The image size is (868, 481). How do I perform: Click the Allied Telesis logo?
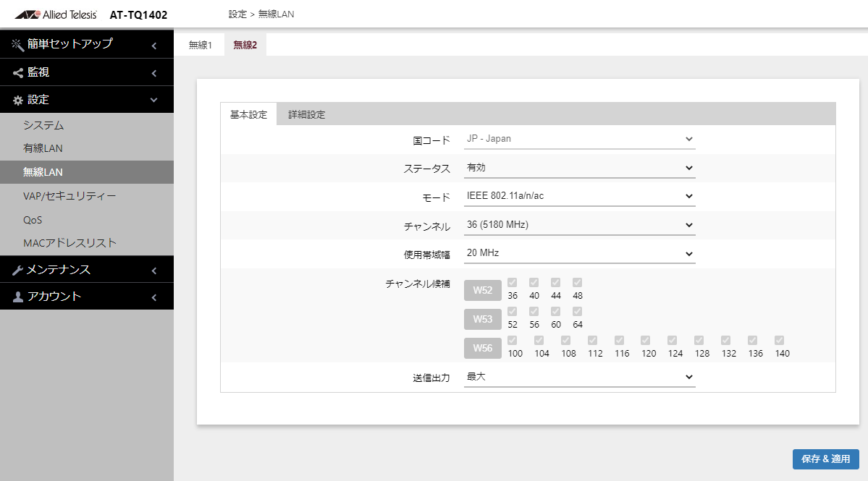point(56,14)
